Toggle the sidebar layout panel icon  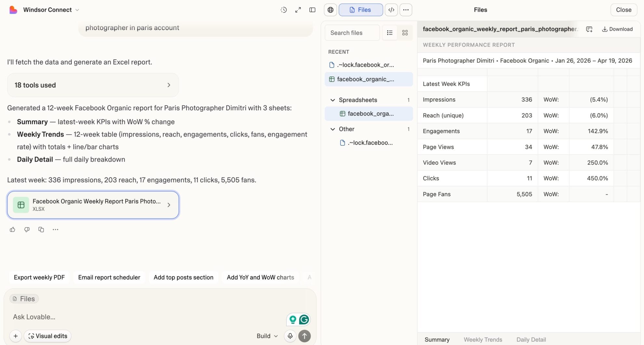pyautogui.click(x=312, y=10)
